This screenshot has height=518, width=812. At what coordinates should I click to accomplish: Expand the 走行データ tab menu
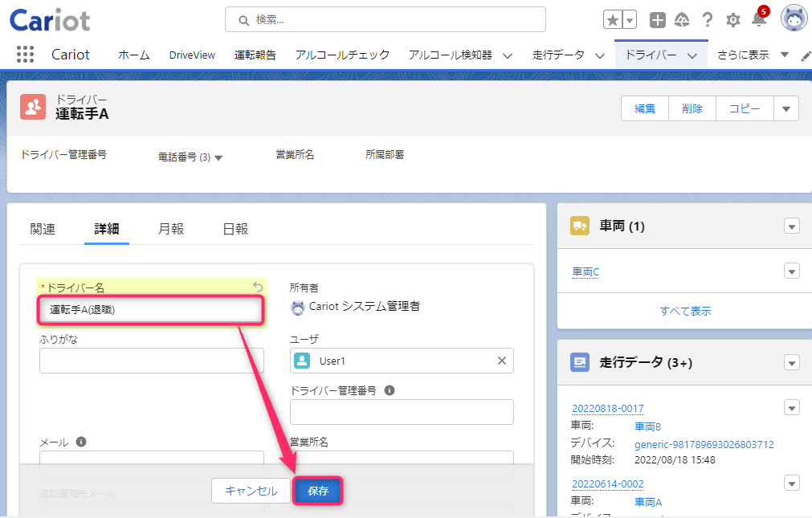click(x=600, y=55)
